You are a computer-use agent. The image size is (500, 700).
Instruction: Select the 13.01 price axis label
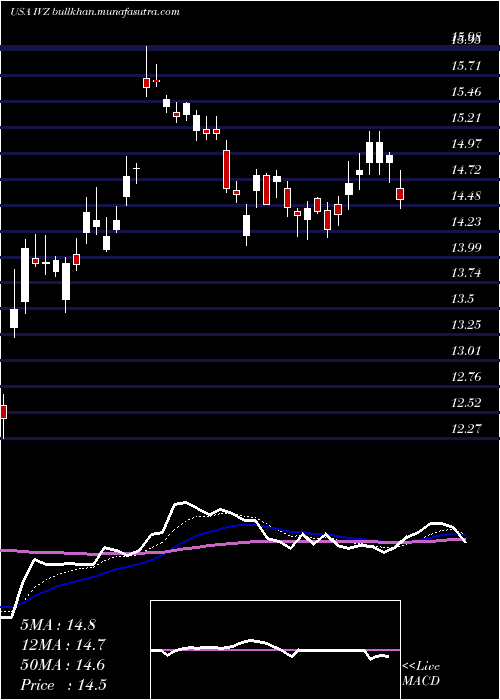[x=466, y=350]
